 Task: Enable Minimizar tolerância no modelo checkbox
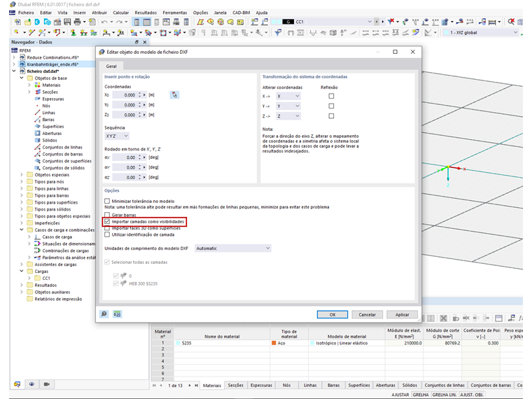(107, 201)
